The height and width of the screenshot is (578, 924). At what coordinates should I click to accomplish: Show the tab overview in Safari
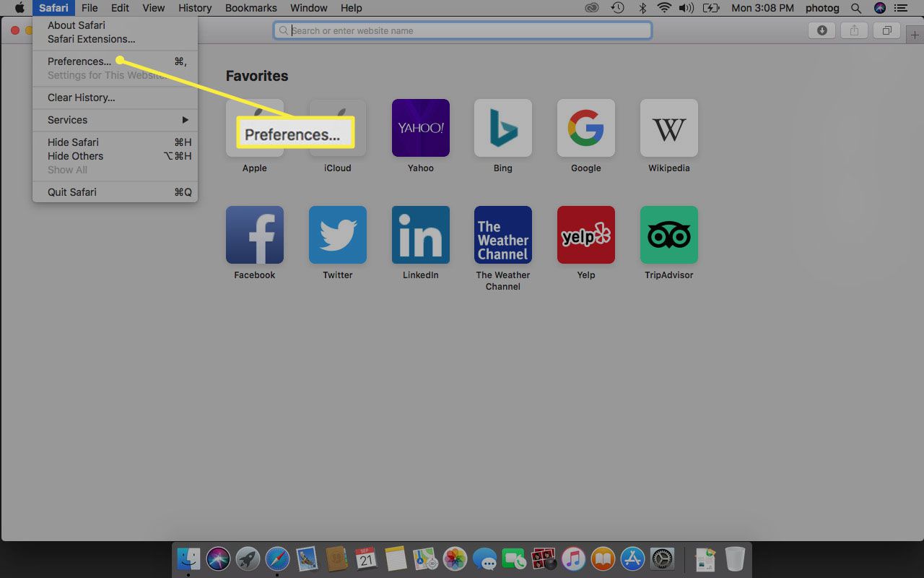[886, 30]
